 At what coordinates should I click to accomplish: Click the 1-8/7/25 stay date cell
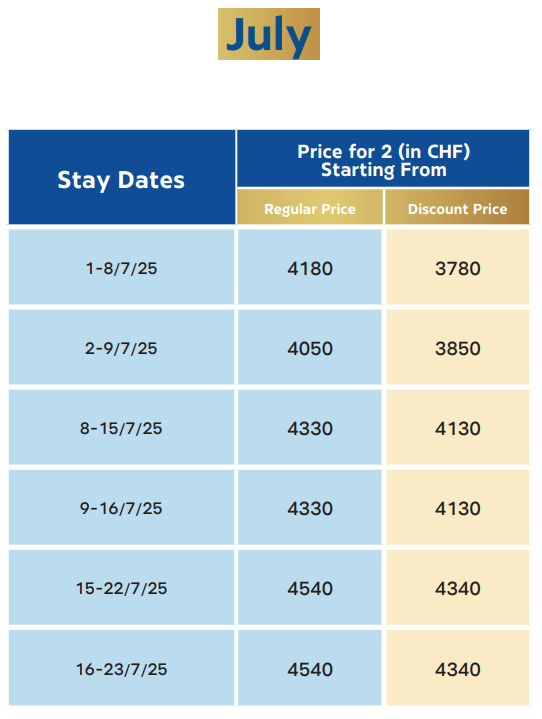point(122,267)
